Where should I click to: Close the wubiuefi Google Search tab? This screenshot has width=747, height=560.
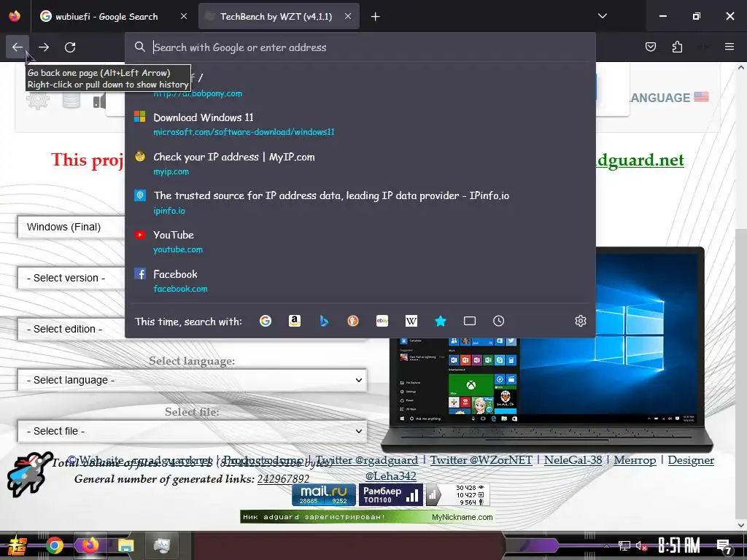pos(184,16)
